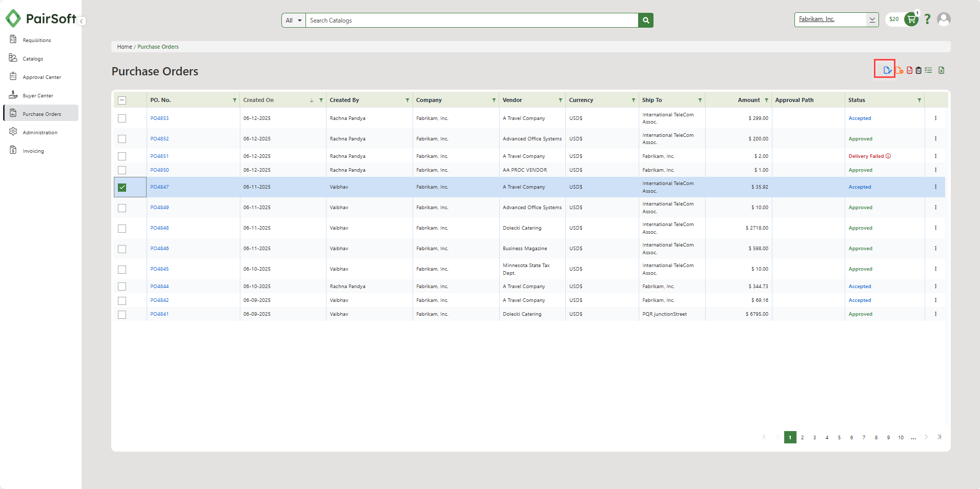This screenshot has width=980, height=489.
Task: Click the green Excel export icon
Action: [942, 70]
